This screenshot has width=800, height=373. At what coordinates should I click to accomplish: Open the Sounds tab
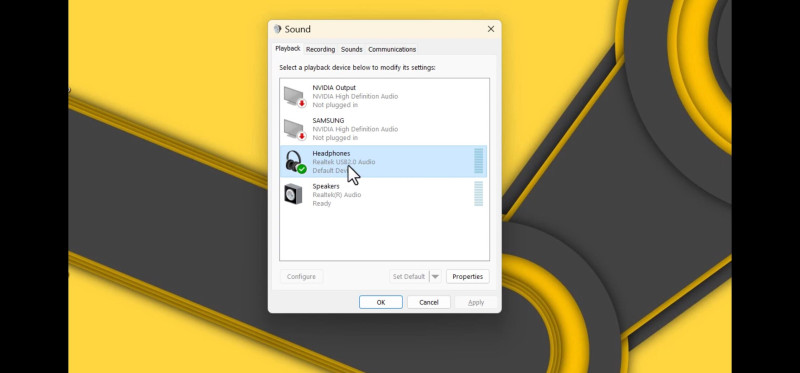coord(352,49)
